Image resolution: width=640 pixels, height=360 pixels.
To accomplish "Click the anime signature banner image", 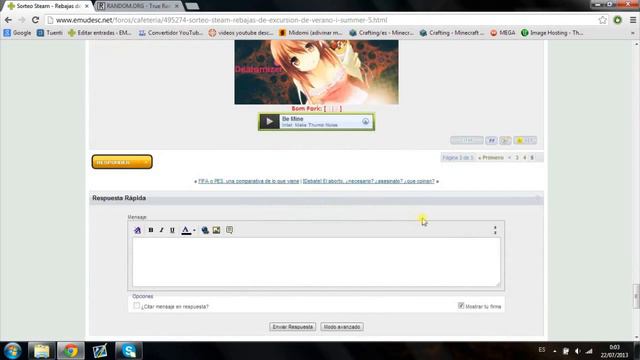I will [x=316, y=72].
